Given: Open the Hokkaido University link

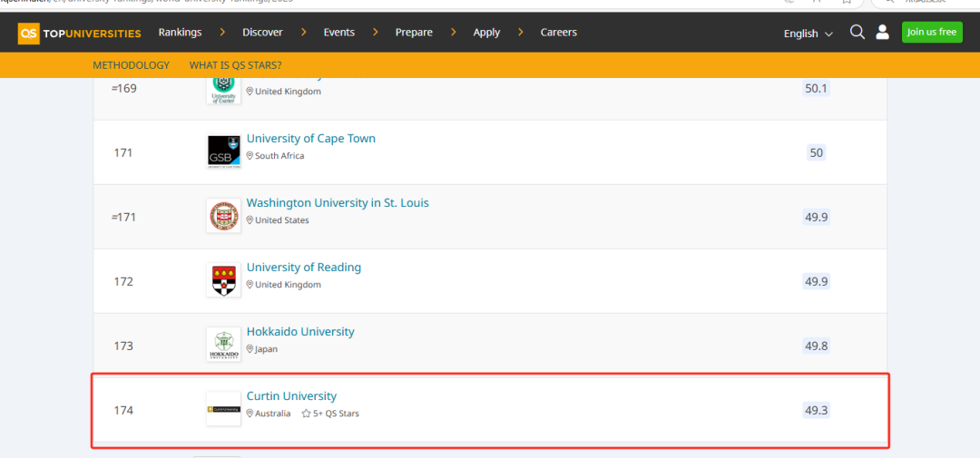Looking at the screenshot, I should tap(300, 332).
